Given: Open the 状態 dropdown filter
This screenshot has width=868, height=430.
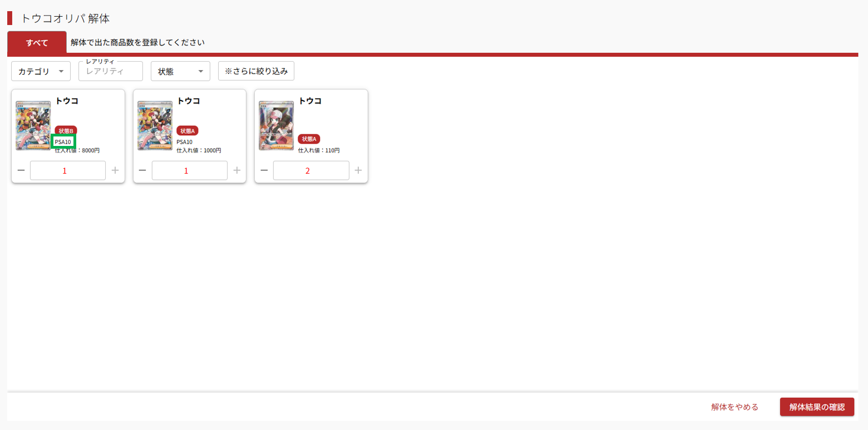Looking at the screenshot, I should (x=180, y=71).
